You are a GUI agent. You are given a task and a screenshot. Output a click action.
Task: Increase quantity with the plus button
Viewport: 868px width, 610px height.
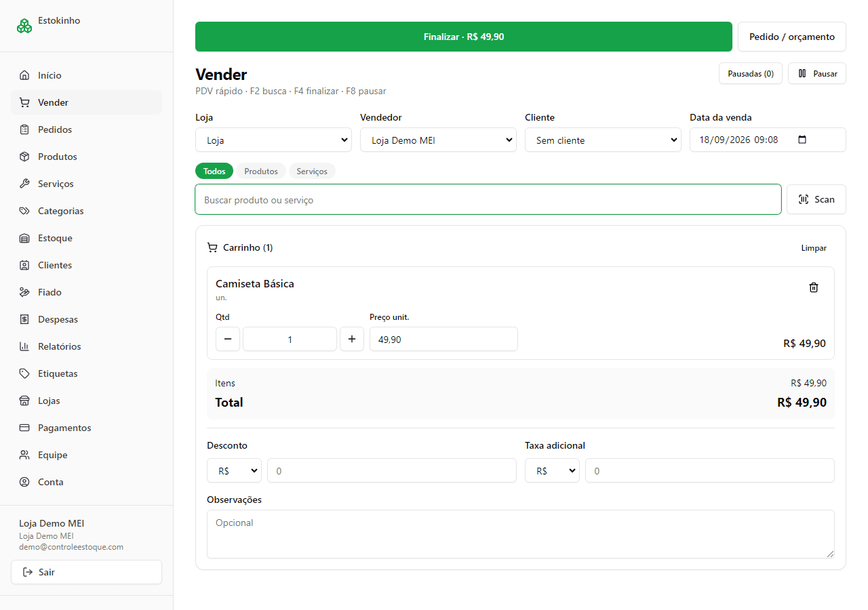pos(351,339)
